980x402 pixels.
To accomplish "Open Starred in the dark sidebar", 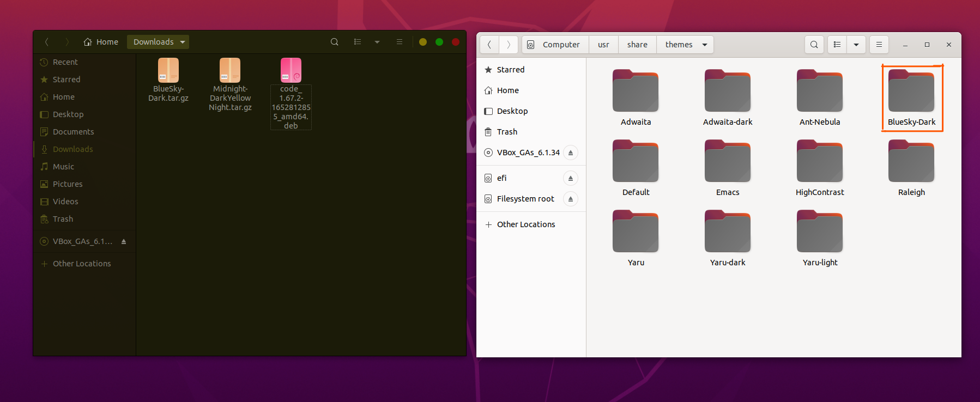I will tap(84, 80).
